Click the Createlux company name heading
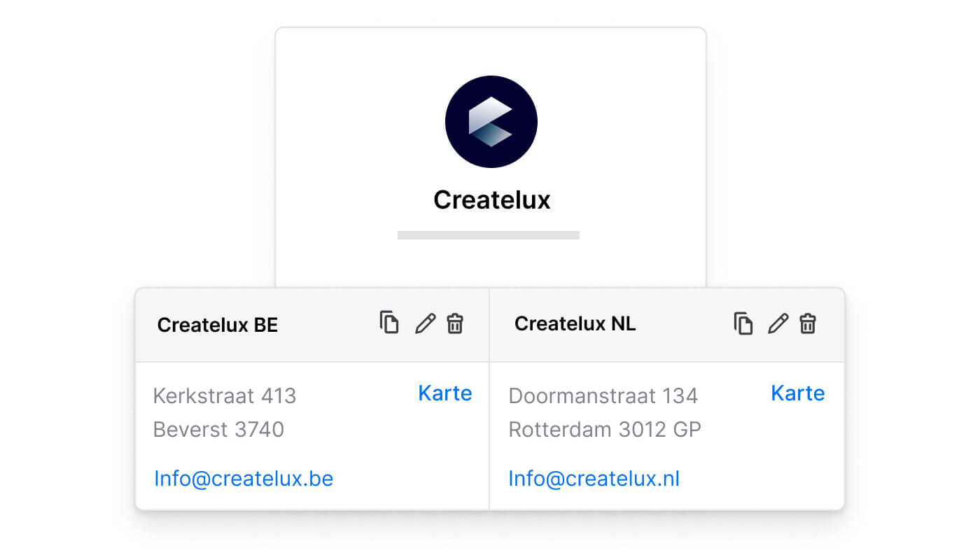The image size is (980, 560). (x=491, y=200)
